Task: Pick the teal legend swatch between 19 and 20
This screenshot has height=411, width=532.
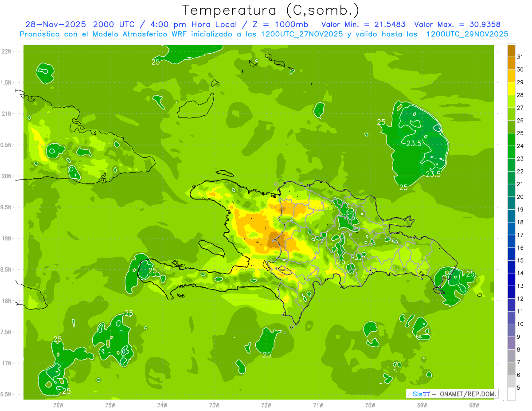Action: tap(511, 203)
